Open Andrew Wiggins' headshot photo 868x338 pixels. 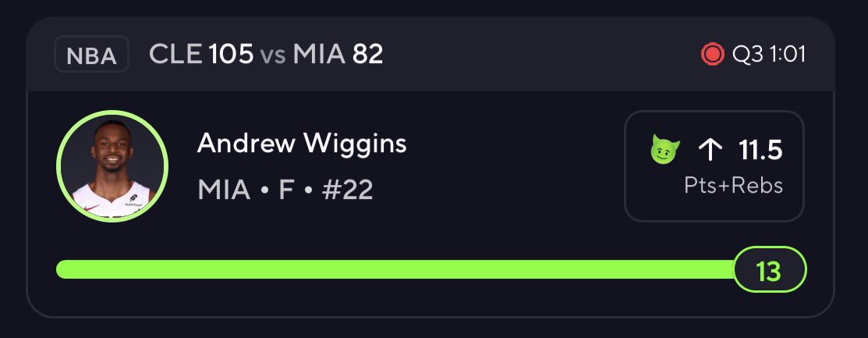[x=112, y=166]
